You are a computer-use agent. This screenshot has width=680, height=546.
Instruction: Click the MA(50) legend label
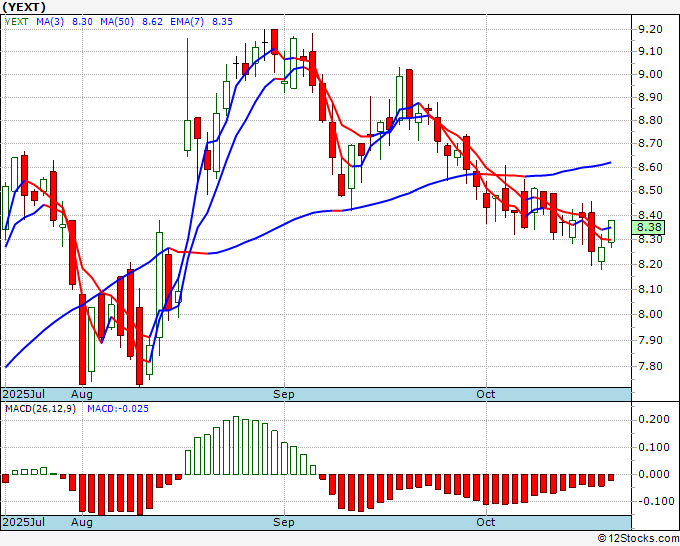click(x=117, y=22)
